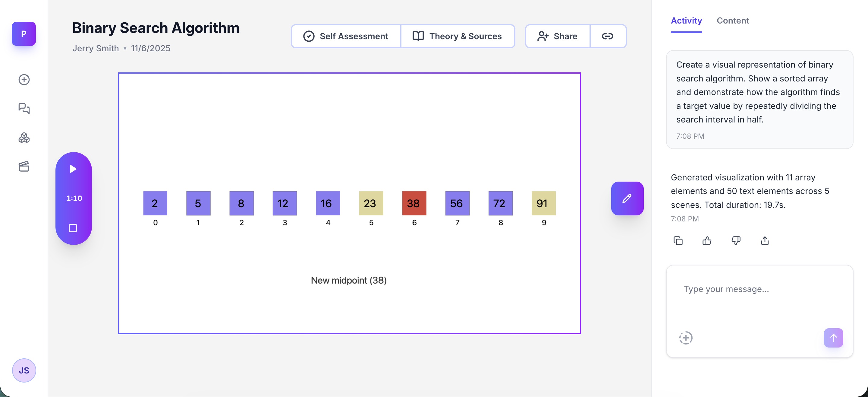Viewport: 868px width, 397px height.
Task: Click the copy link icon next to Share
Action: coord(608,36)
